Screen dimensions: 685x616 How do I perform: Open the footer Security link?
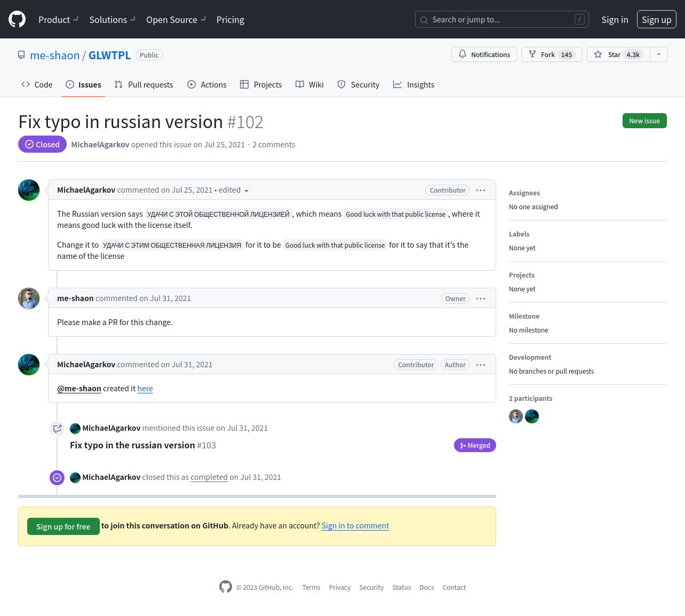click(x=371, y=587)
